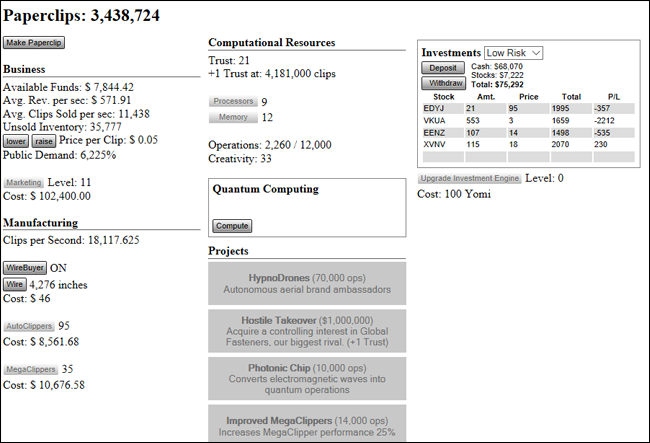
Task: Select the HypnoDrones project
Action: 307,283
